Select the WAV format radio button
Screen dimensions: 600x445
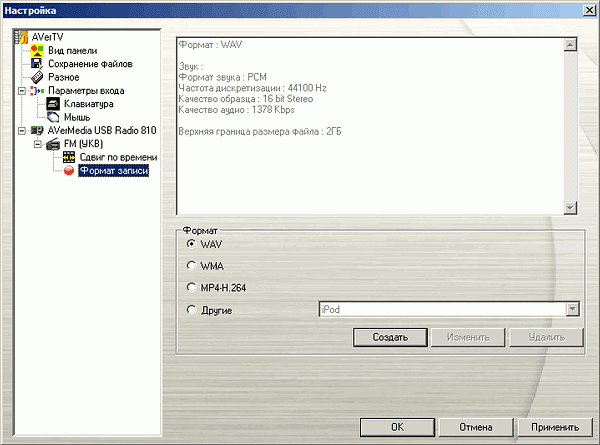(191, 244)
